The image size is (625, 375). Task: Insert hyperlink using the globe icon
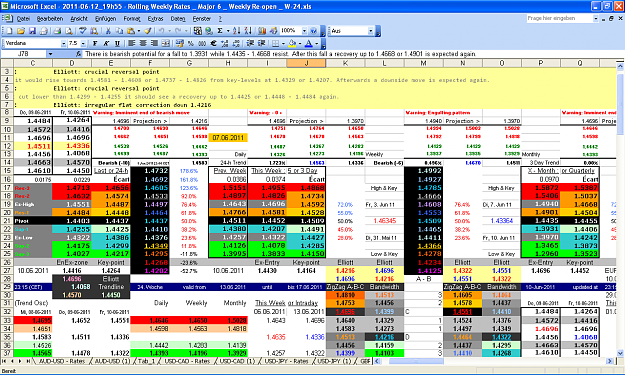click(x=208, y=31)
